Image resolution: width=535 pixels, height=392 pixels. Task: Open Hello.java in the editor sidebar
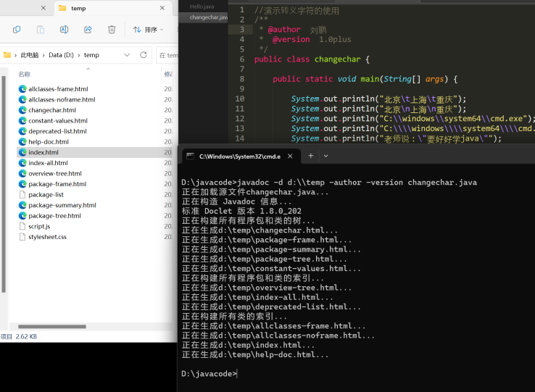(x=203, y=6)
